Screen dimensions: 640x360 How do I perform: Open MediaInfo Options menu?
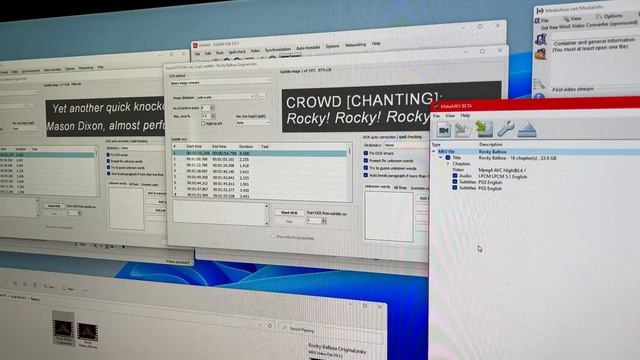click(x=609, y=16)
